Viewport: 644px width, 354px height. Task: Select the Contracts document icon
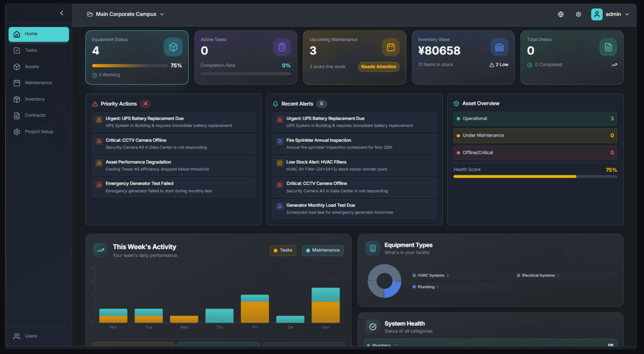point(17,115)
